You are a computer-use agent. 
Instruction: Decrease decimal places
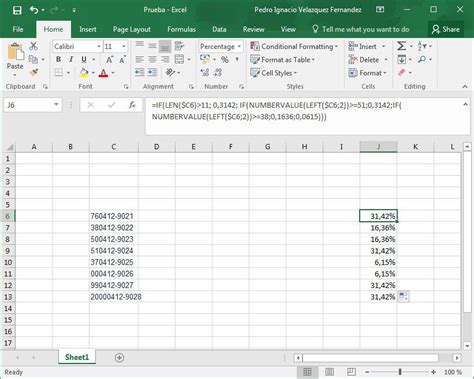tap(218, 72)
